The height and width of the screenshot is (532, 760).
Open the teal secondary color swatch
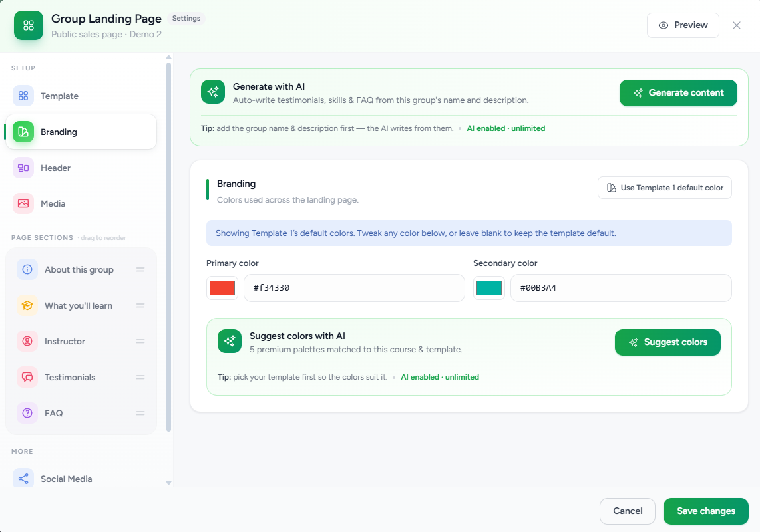[489, 288]
